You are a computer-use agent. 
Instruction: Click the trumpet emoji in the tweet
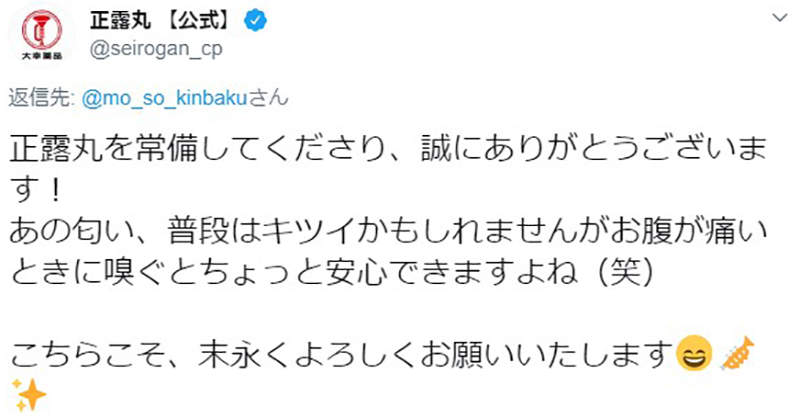tap(738, 352)
